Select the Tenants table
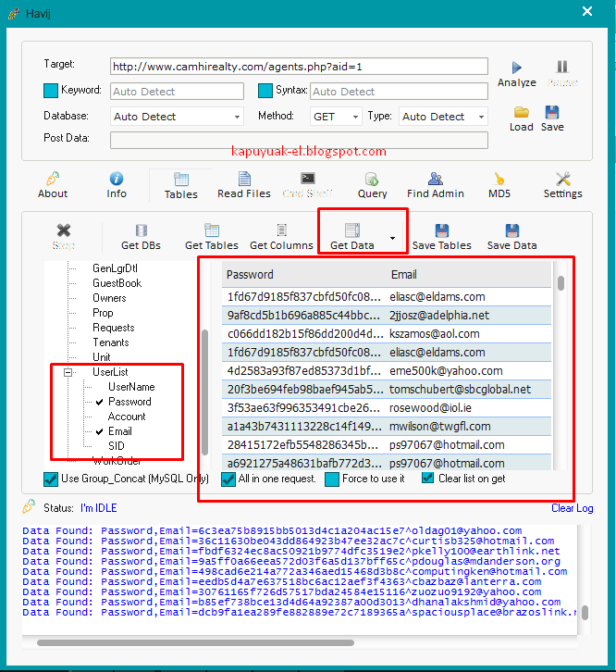Viewport: 616px width, 672px height. [x=110, y=342]
